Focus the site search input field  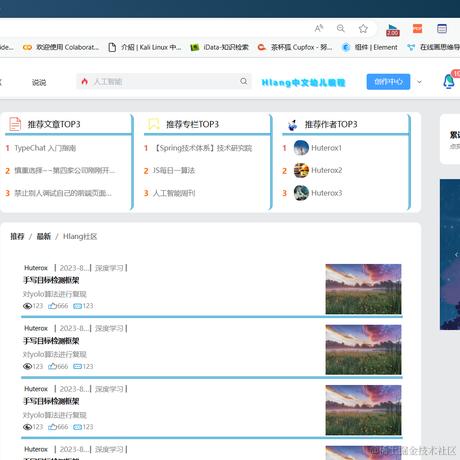point(164,81)
